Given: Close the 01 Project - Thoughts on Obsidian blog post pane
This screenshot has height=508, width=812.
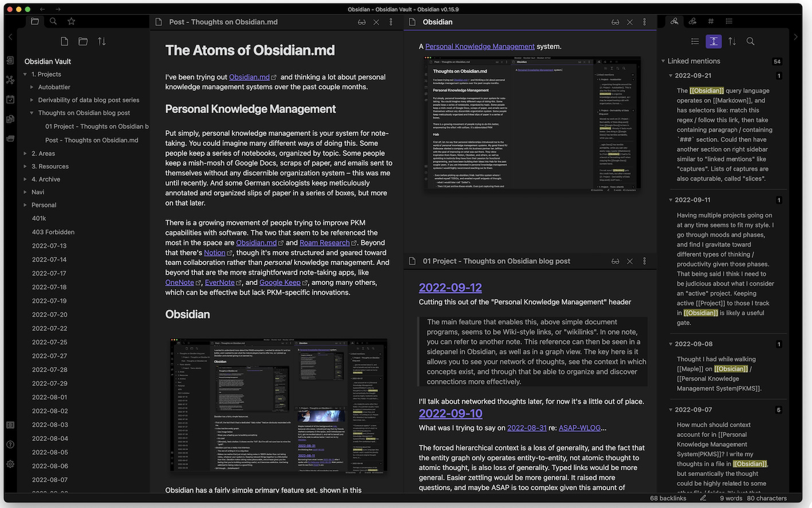Looking at the screenshot, I should [630, 261].
